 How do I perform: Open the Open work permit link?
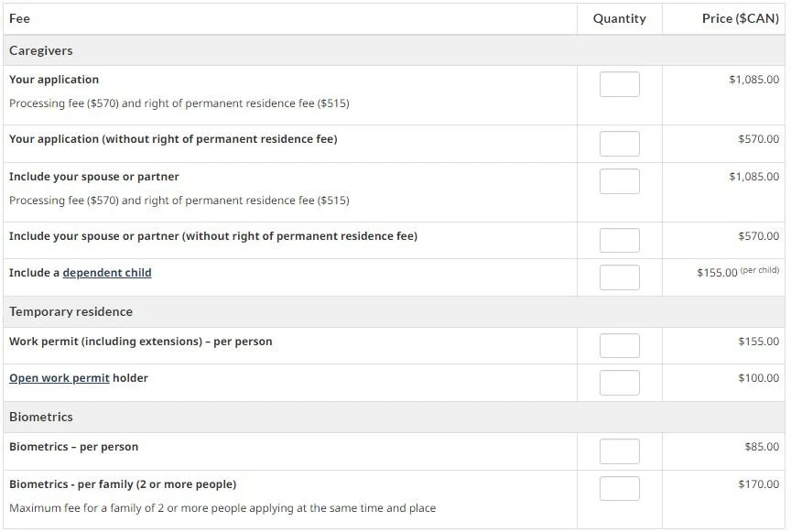[59, 378]
